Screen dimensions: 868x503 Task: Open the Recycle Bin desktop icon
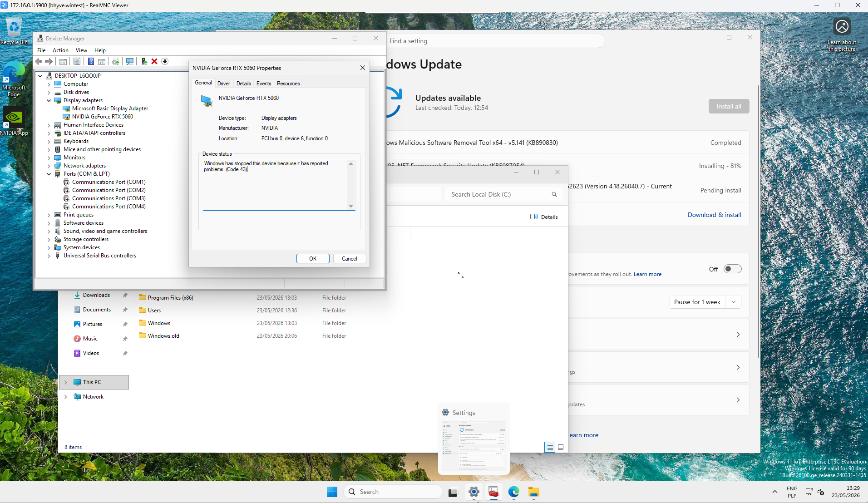tap(14, 32)
